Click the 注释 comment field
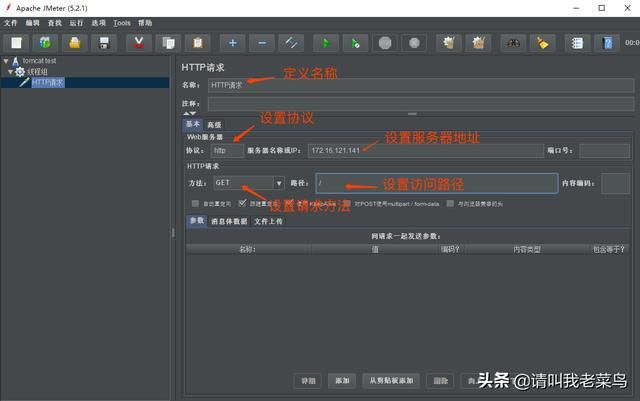 [x=421, y=104]
